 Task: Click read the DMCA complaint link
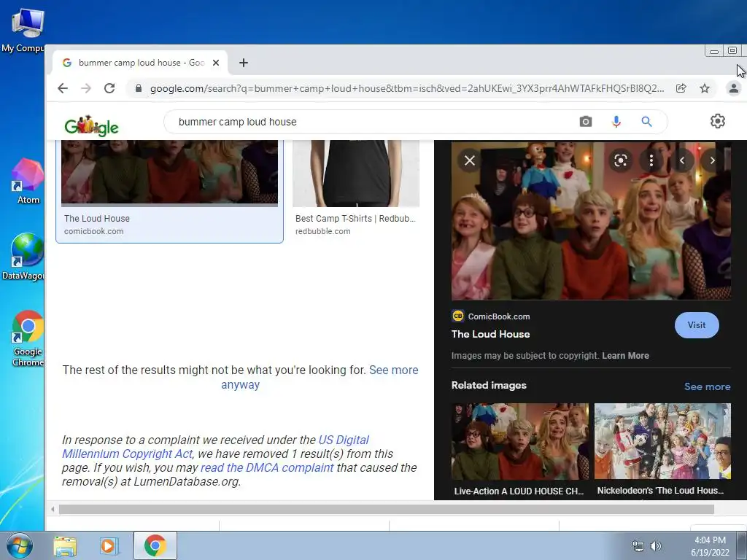(267, 467)
